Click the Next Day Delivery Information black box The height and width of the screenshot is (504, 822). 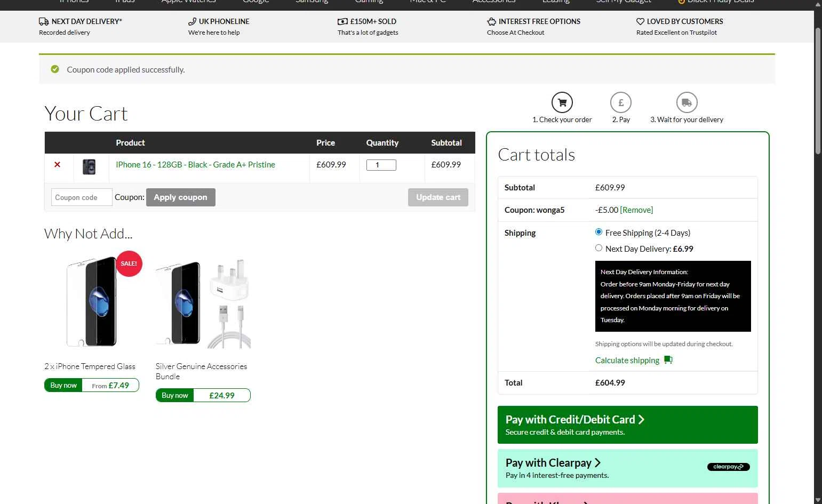click(673, 296)
